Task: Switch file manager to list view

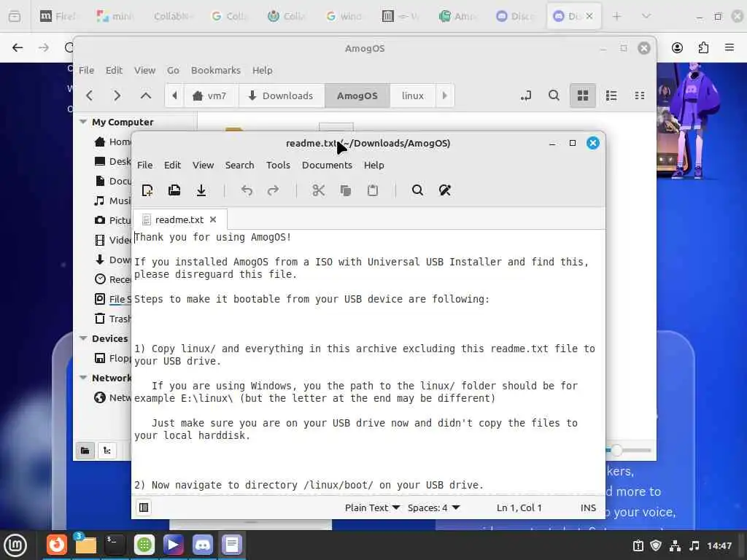Action: [x=611, y=96]
